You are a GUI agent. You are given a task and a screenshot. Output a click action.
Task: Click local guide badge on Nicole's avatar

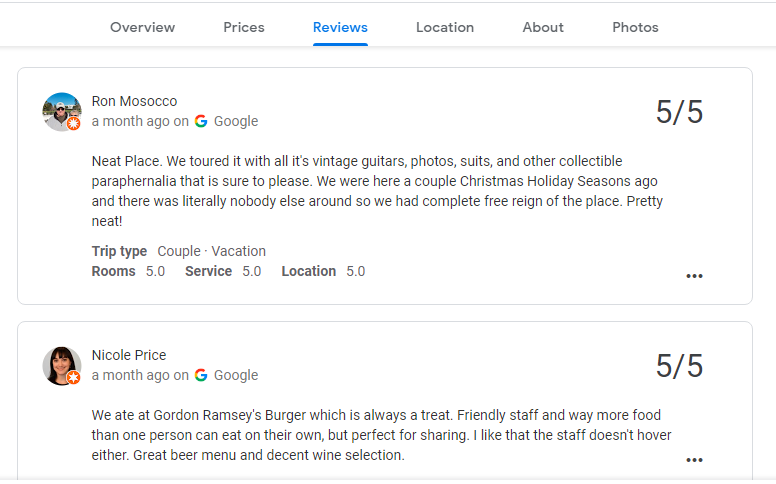click(x=74, y=378)
